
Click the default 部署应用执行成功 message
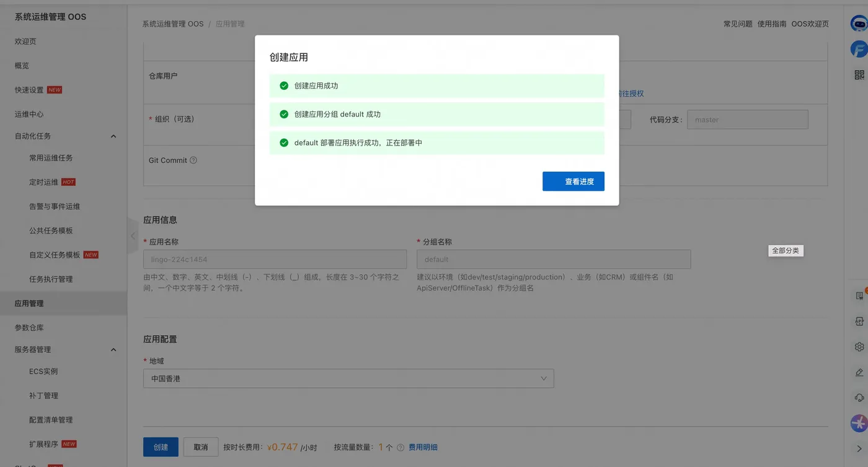click(437, 143)
